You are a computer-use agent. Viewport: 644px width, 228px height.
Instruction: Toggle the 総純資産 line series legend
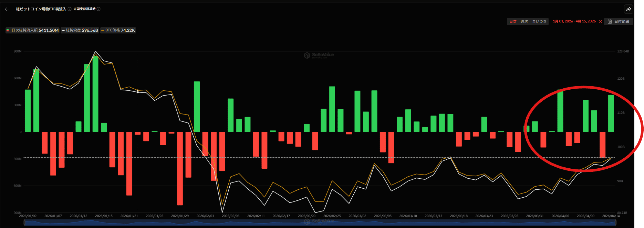point(80,30)
